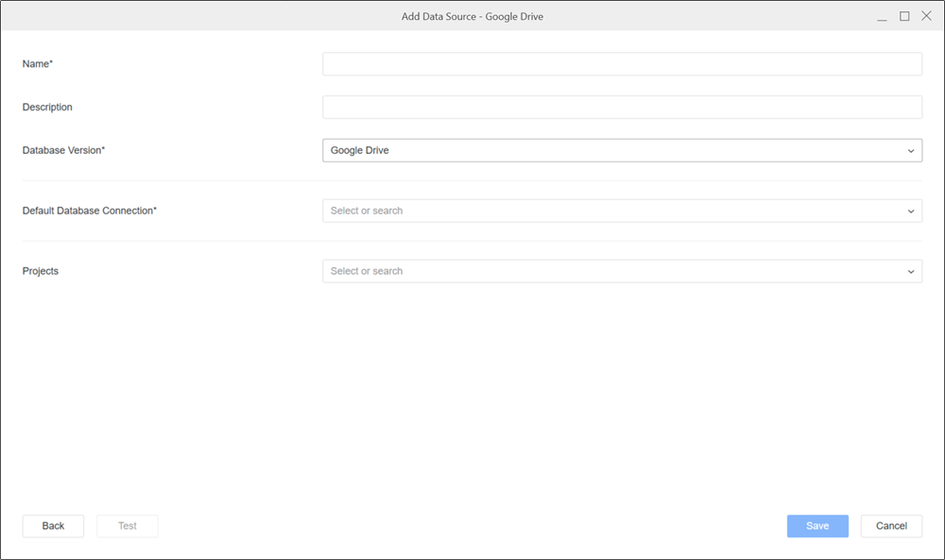945x560 pixels.
Task: Open the Database Version combo box showing Google Drive
Action: (612, 150)
